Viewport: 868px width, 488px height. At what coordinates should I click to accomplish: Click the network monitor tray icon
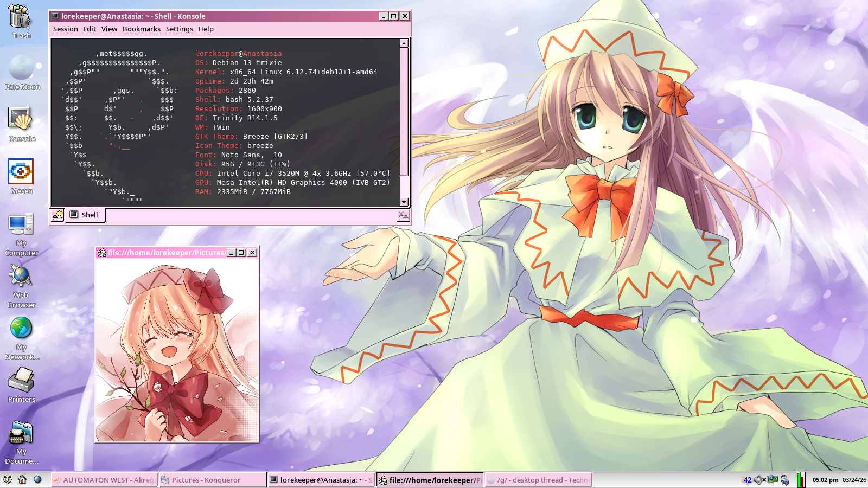773,480
